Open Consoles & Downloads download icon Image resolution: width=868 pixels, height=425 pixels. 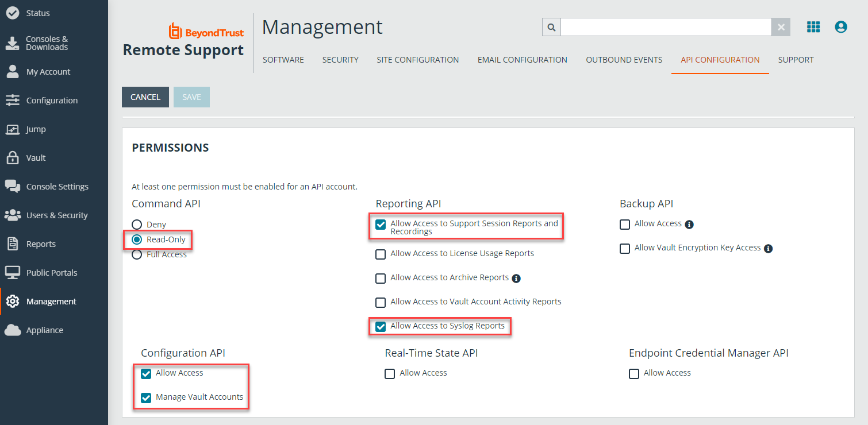click(12, 43)
